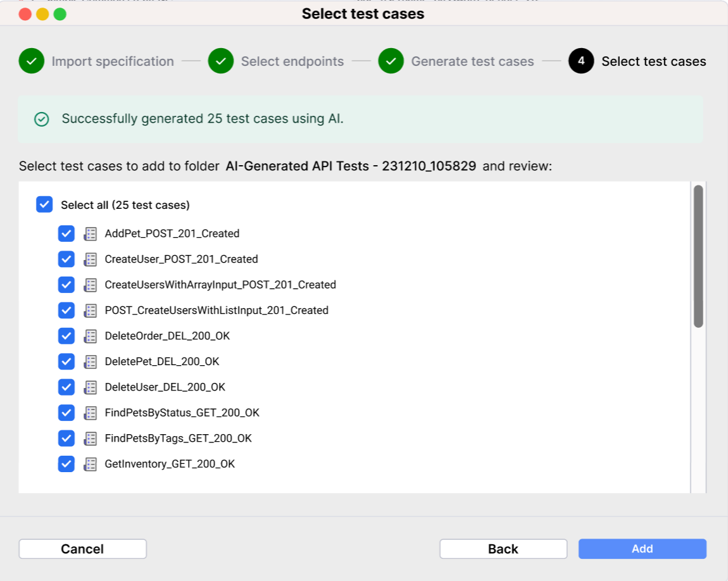The width and height of the screenshot is (728, 581).
Task: Select POST_CreateUsersWithListInput_201_Created name
Action: 217,310
